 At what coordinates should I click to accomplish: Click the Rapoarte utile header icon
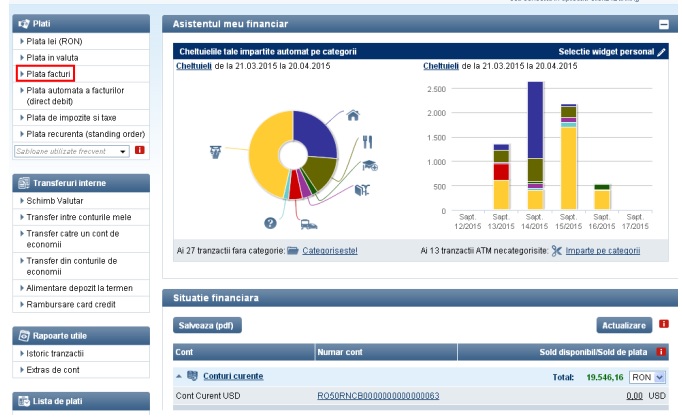click(24, 336)
